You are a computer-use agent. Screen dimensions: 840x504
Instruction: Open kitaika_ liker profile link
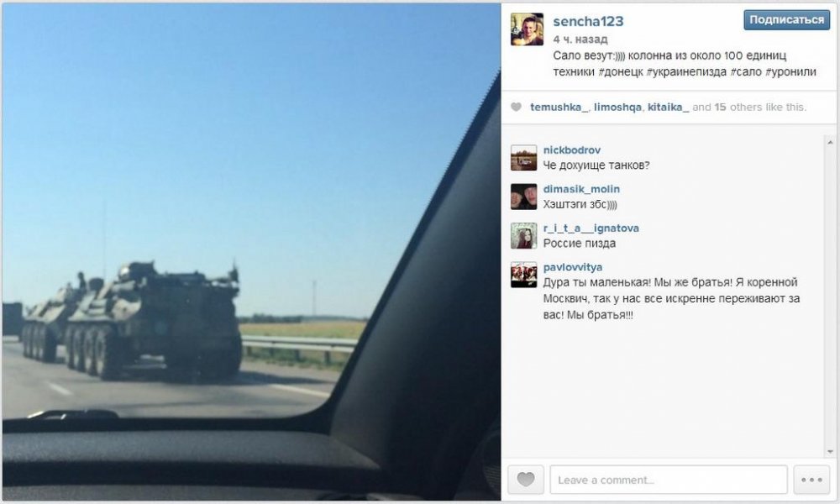point(668,108)
